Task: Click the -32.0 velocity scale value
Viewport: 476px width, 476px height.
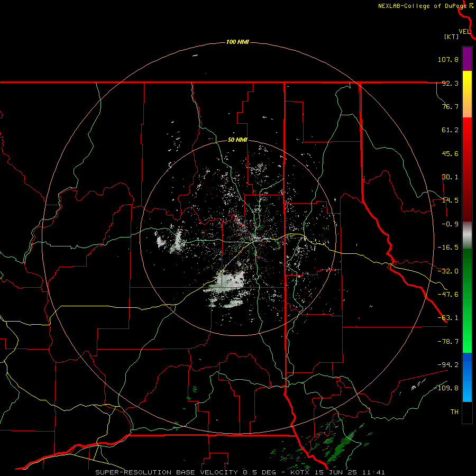Action: 448,271
